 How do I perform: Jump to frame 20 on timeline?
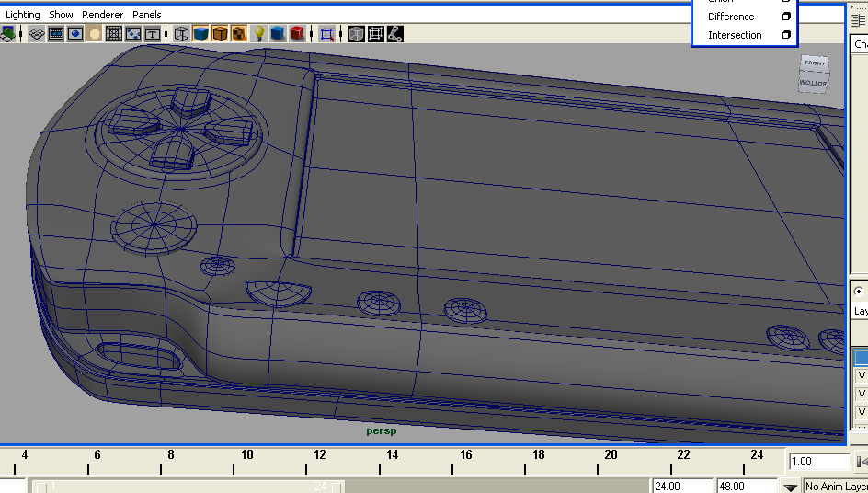point(611,455)
